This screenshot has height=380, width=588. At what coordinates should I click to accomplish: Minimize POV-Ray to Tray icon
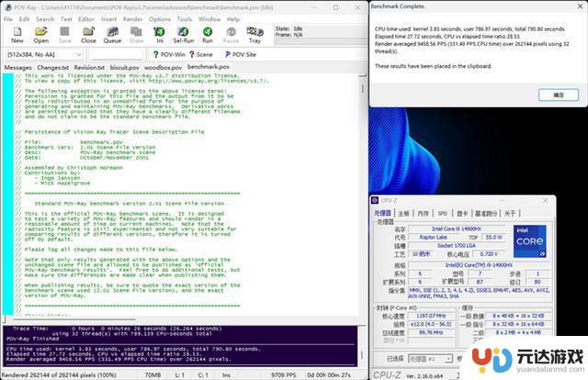point(254,35)
